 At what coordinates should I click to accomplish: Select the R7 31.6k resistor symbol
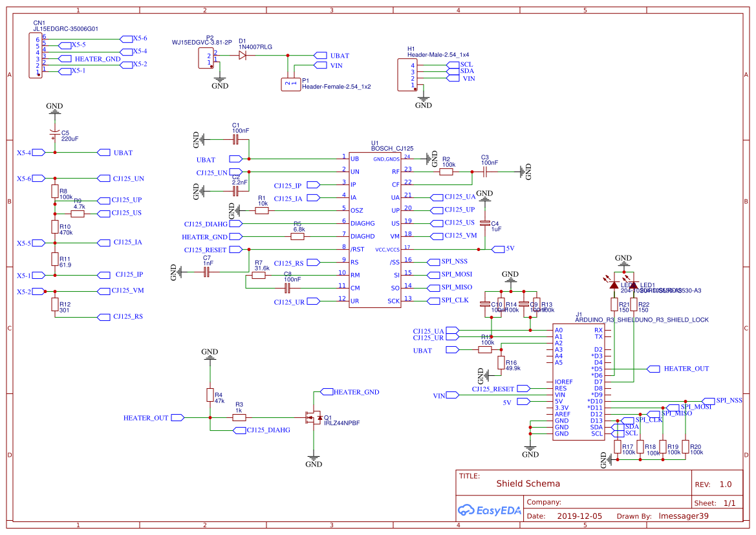[259, 275]
